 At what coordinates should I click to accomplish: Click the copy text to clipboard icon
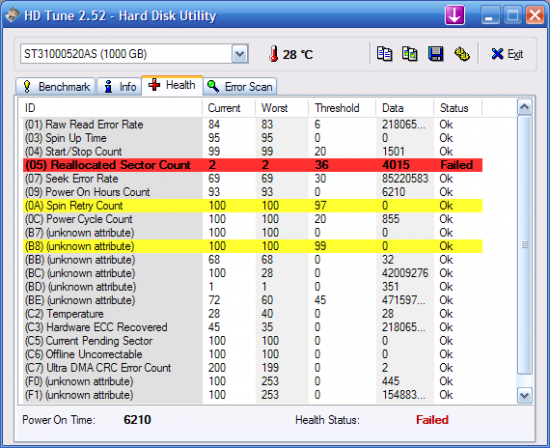click(384, 54)
